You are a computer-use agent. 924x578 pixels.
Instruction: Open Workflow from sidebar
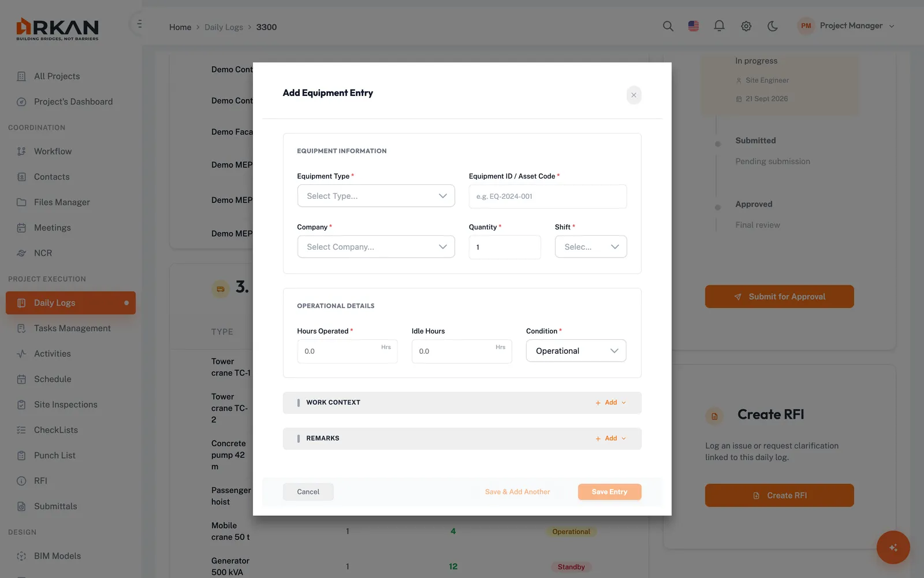tap(70, 151)
